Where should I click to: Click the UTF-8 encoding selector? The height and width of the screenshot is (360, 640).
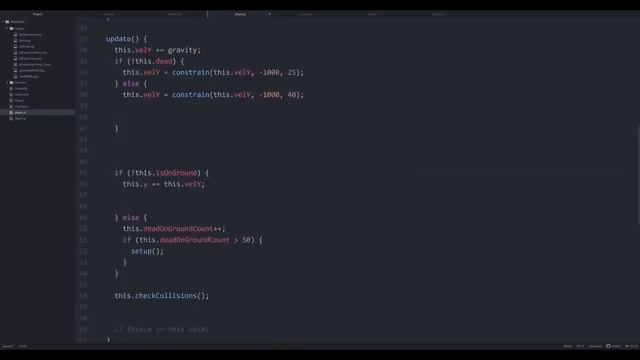[x=580, y=346]
